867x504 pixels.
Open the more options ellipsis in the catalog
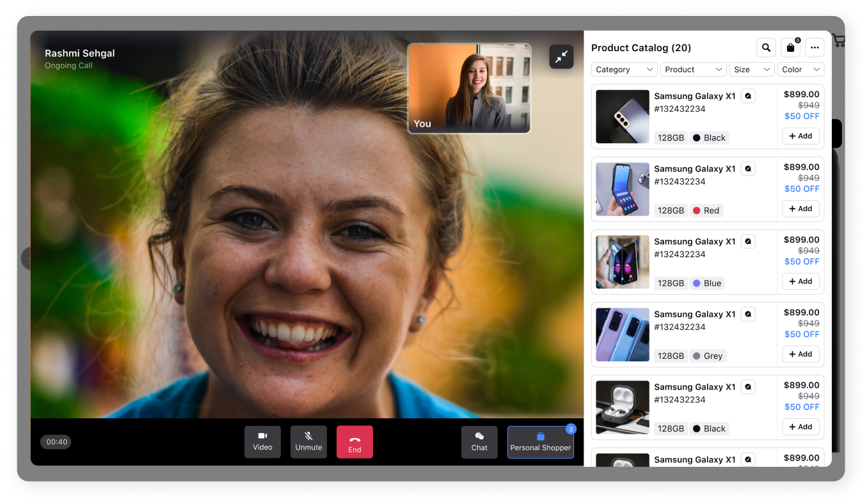(815, 47)
